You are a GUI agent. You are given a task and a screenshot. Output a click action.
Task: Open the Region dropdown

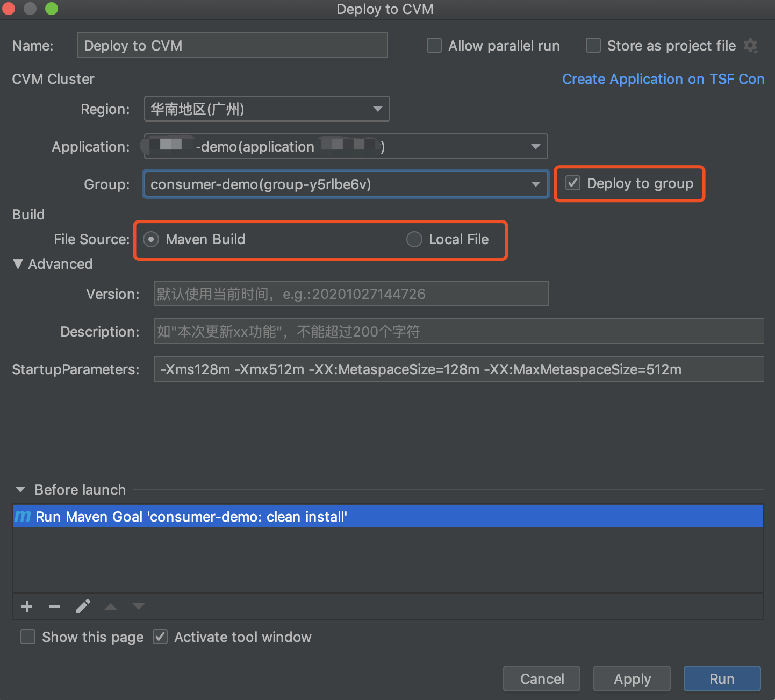click(267, 109)
